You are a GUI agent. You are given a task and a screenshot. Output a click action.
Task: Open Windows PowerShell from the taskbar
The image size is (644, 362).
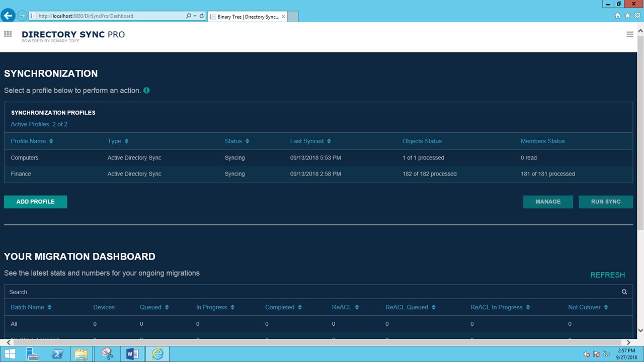tap(57, 354)
